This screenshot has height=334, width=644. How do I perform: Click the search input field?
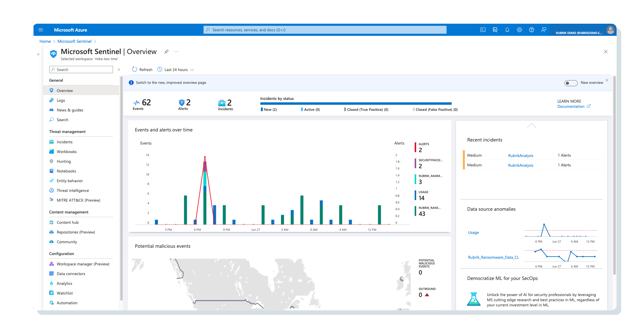(x=82, y=69)
